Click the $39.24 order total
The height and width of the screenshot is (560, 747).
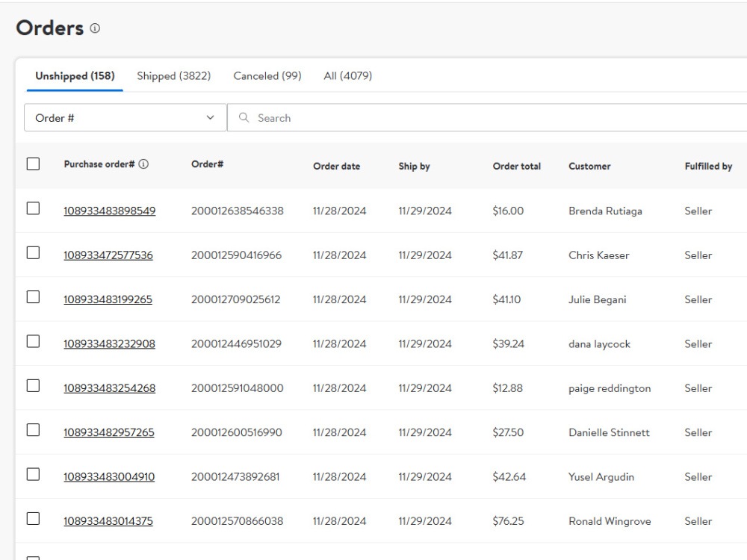click(508, 343)
